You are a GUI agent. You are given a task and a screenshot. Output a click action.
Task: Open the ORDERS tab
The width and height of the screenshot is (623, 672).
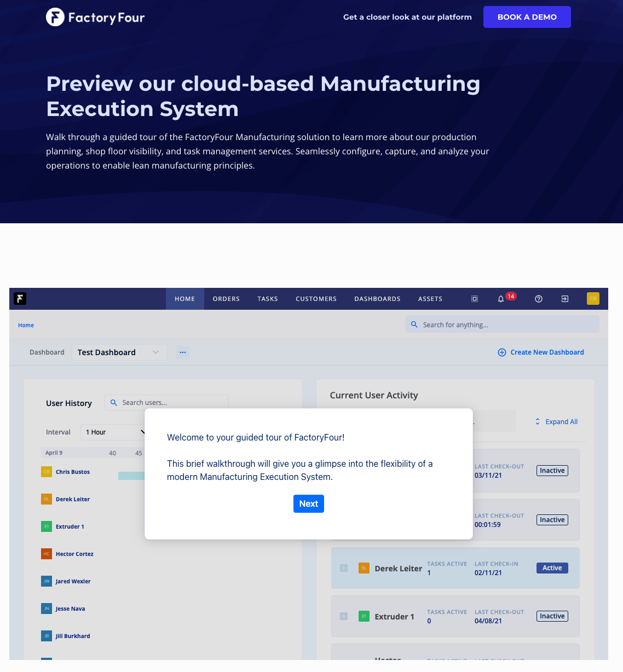tap(226, 299)
